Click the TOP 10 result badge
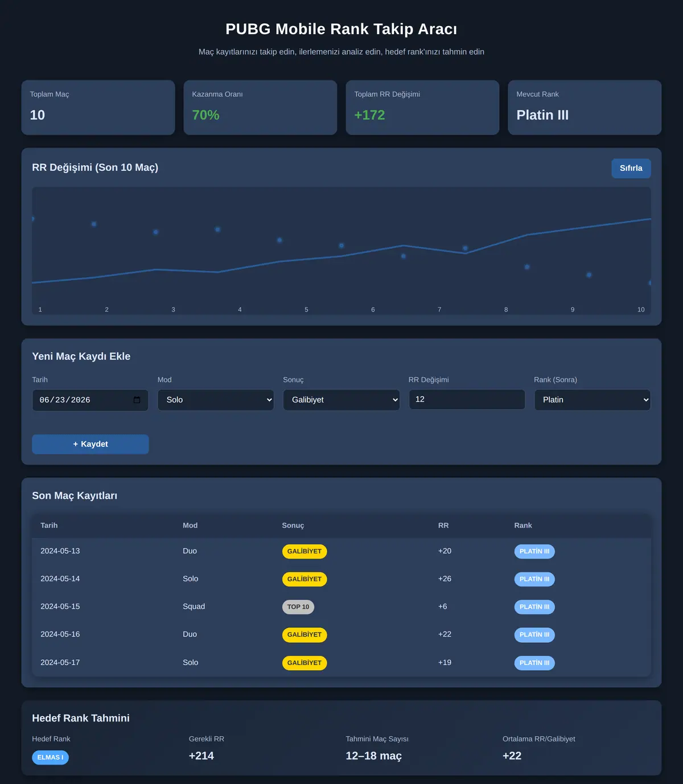Screen dimensions: 683x784 pos(298,607)
